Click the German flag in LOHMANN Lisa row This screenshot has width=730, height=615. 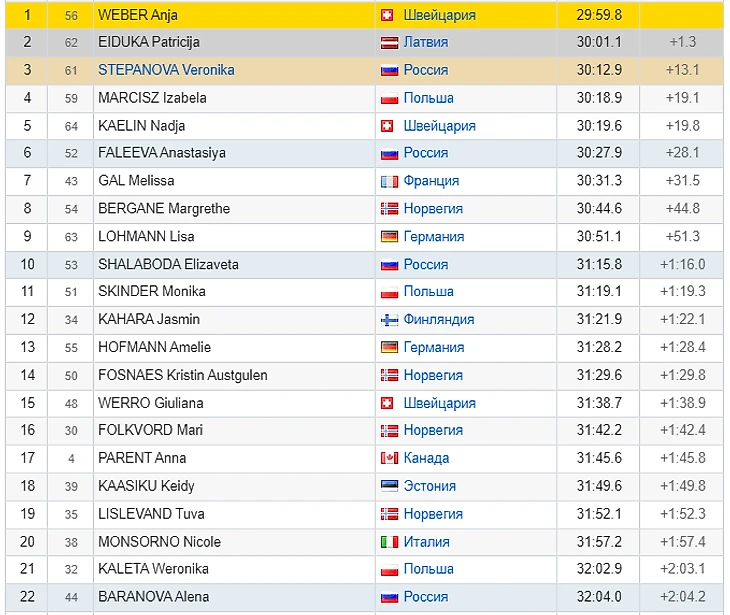[390, 237]
